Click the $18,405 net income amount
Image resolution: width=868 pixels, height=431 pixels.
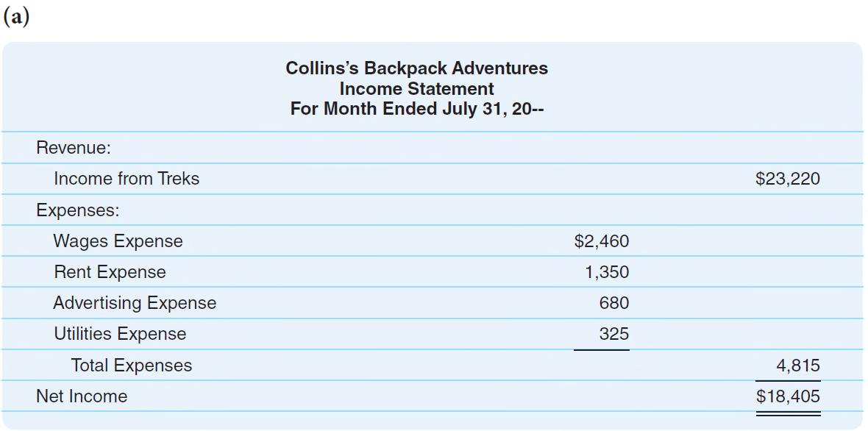point(788,396)
